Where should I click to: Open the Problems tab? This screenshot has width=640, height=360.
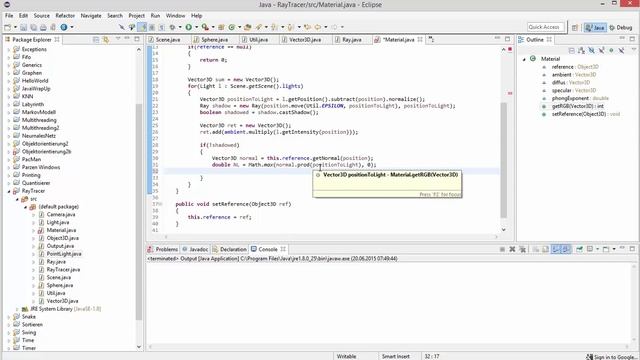click(x=163, y=249)
